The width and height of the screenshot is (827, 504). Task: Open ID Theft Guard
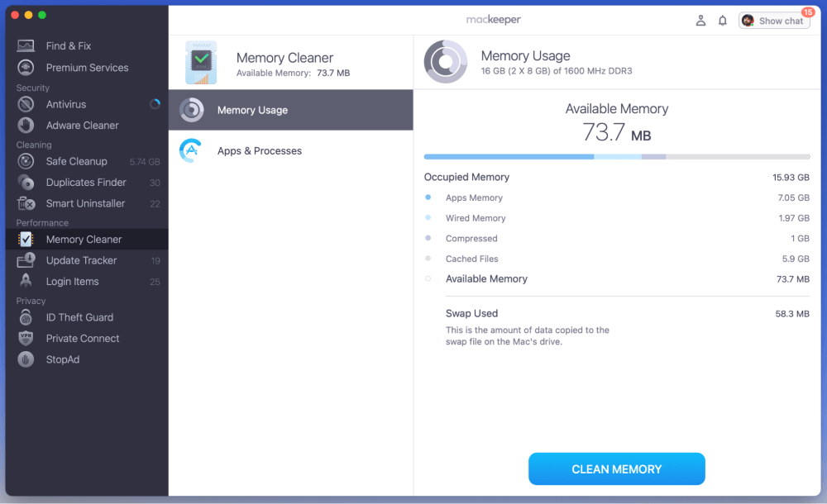tap(87, 317)
